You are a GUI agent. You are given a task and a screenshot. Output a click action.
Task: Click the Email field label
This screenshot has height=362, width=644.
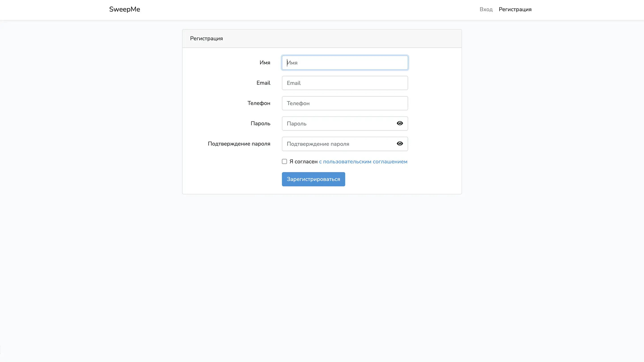(263, 83)
